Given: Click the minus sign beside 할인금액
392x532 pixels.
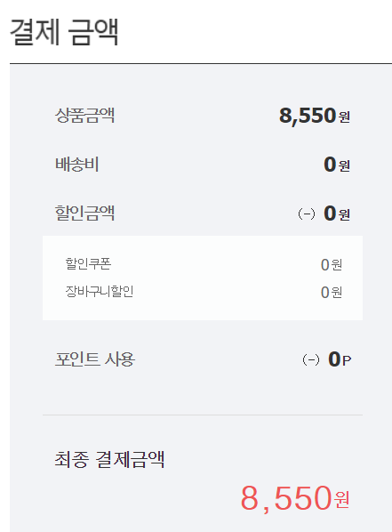Looking at the screenshot, I should (307, 214).
